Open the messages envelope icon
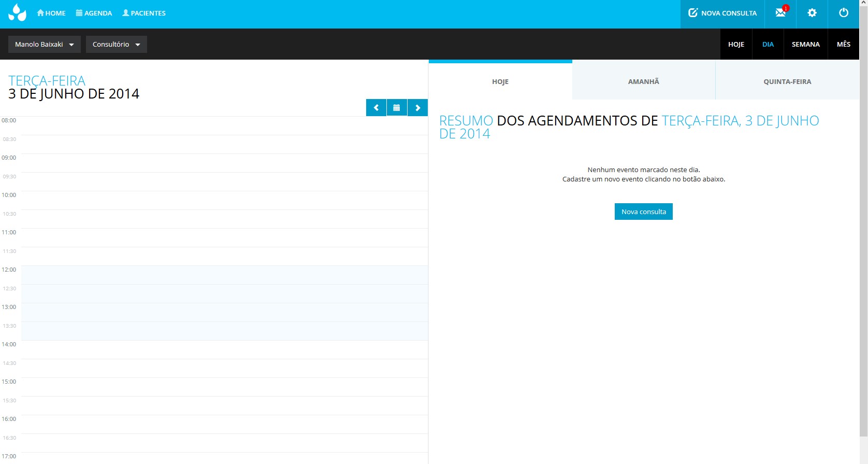 (780, 13)
